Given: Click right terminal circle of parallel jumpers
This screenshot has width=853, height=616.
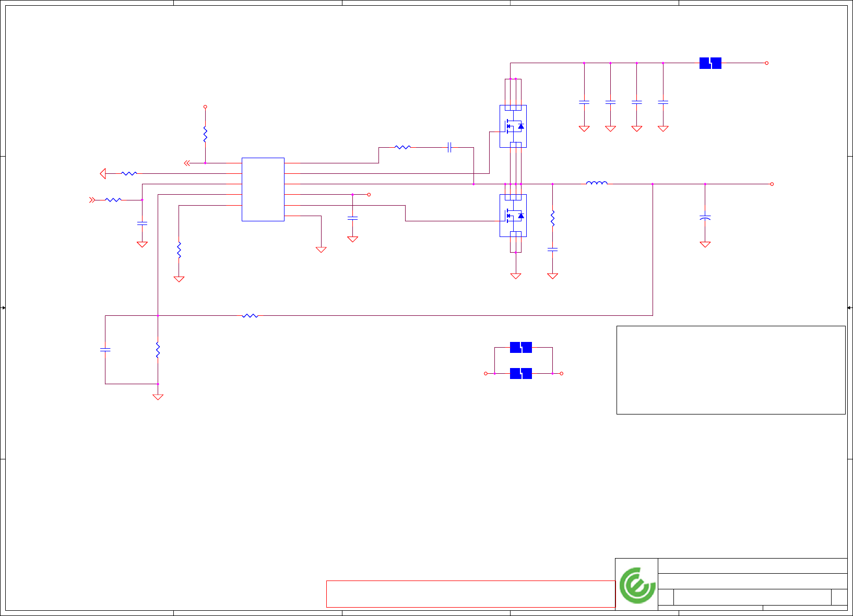Looking at the screenshot, I should tap(562, 373).
